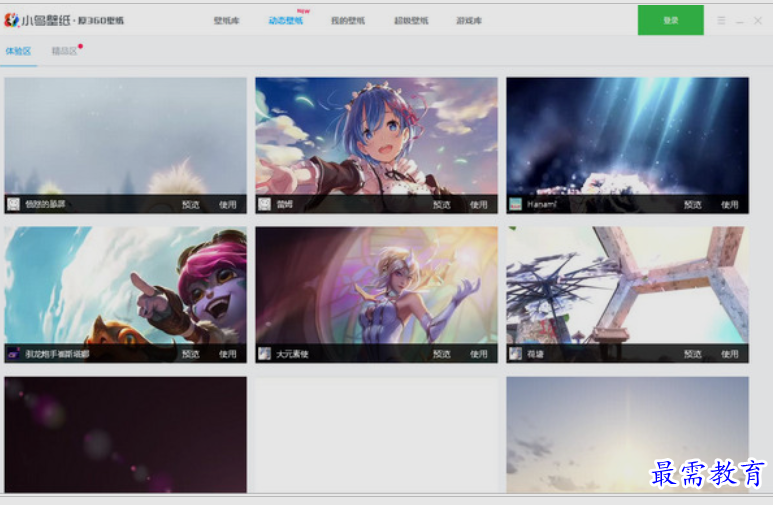Preview (预览) the blue-haired Rem wallpaper

coord(442,204)
